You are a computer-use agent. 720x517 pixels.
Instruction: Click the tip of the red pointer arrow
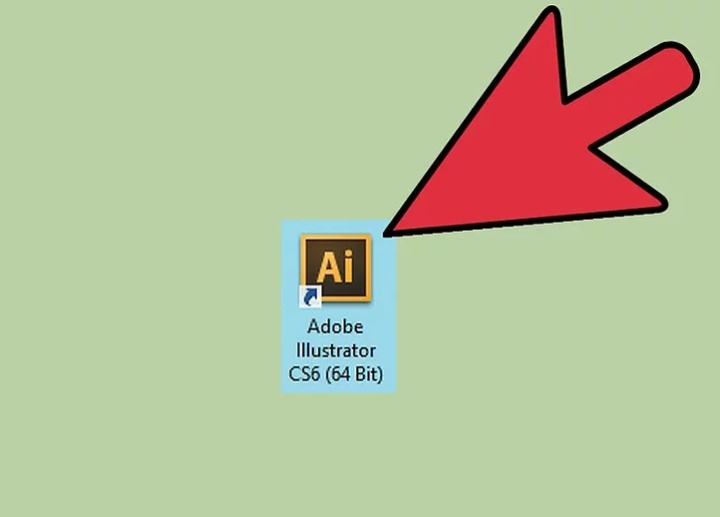(x=387, y=233)
